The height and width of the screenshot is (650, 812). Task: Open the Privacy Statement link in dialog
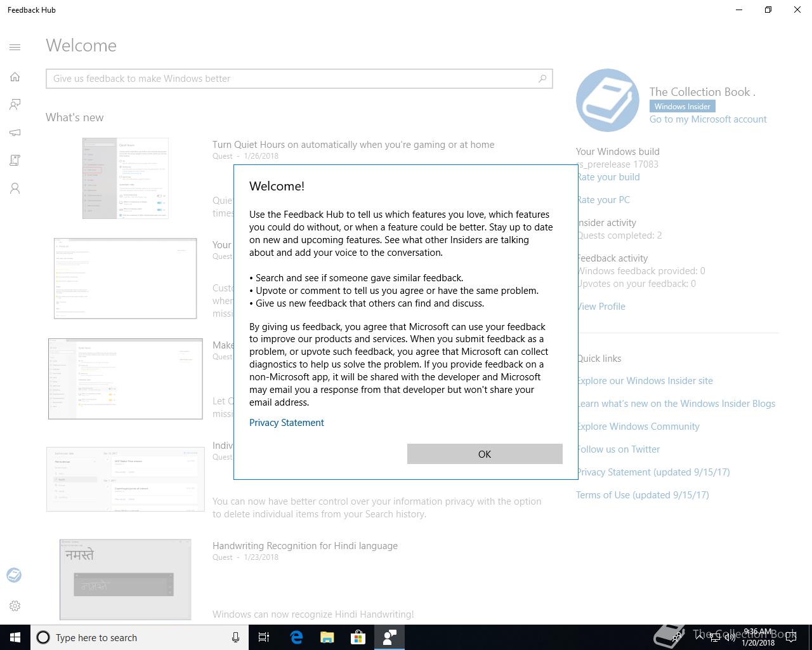(287, 423)
